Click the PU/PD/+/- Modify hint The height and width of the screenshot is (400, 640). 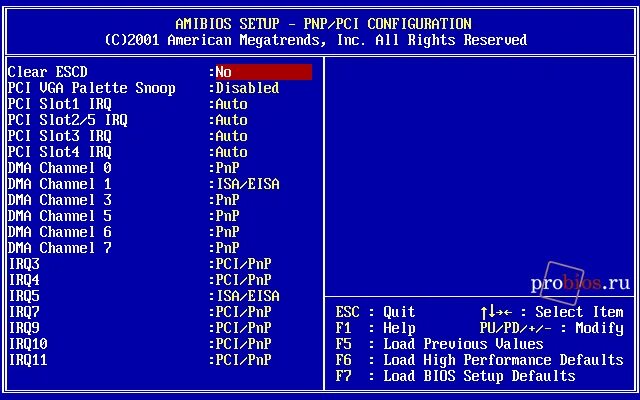coord(552,328)
